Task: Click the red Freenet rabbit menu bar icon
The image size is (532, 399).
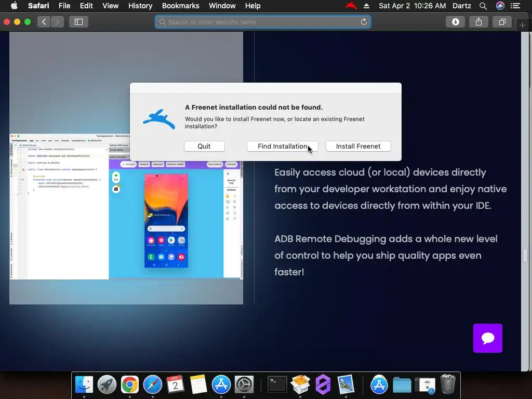Action: pyautogui.click(x=351, y=6)
